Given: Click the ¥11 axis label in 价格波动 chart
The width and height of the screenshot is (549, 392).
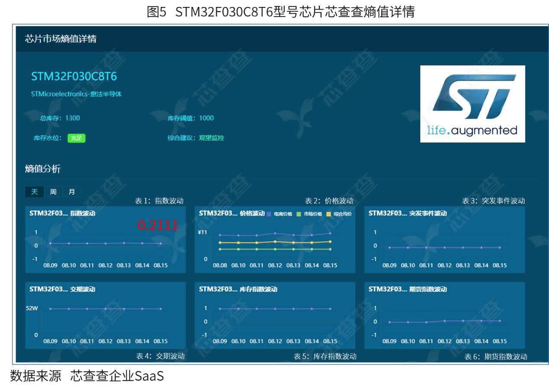Looking at the screenshot, I should pyautogui.click(x=202, y=233).
